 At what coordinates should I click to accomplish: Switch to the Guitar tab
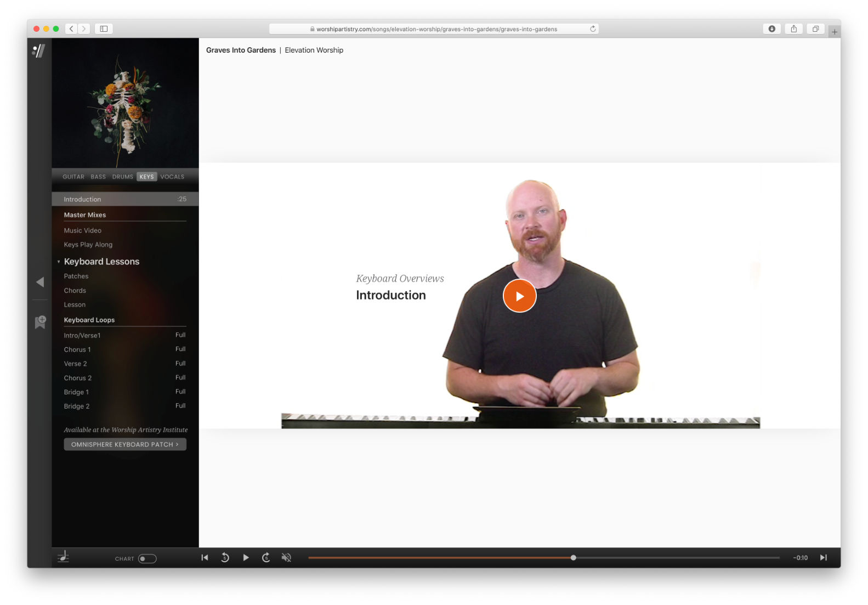73,177
